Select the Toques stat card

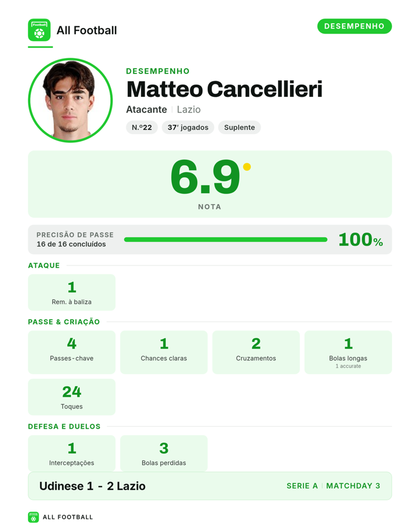click(72, 397)
